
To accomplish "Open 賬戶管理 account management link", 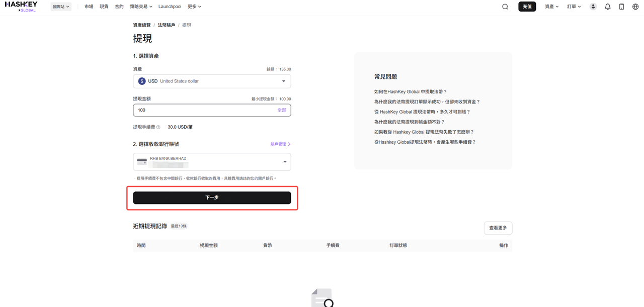I will [280, 144].
